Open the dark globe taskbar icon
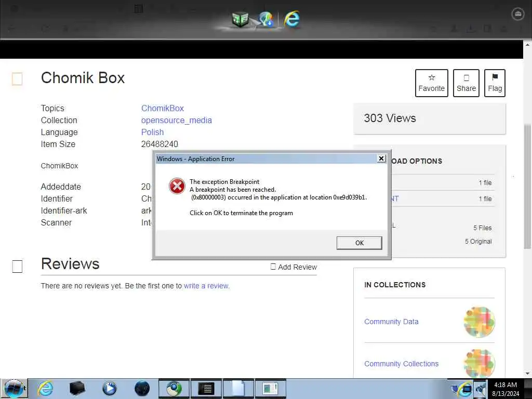This screenshot has height=399, width=532. pyautogui.click(x=142, y=389)
